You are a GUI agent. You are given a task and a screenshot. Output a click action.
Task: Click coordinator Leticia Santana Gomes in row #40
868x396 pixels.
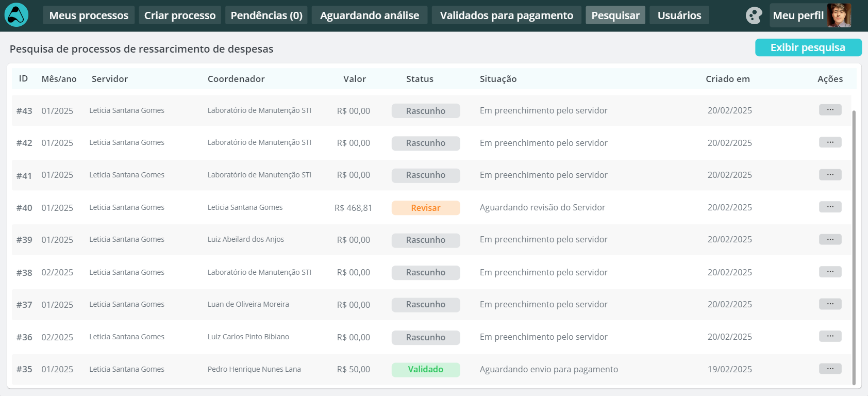pyautogui.click(x=245, y=207)
